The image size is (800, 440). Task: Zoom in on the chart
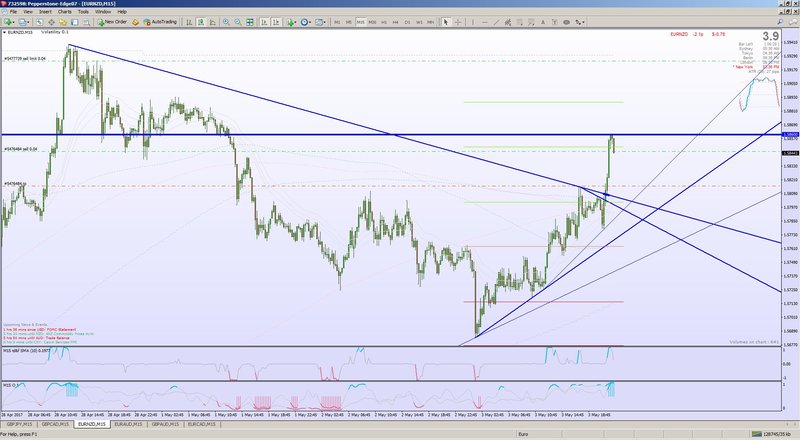226,22
